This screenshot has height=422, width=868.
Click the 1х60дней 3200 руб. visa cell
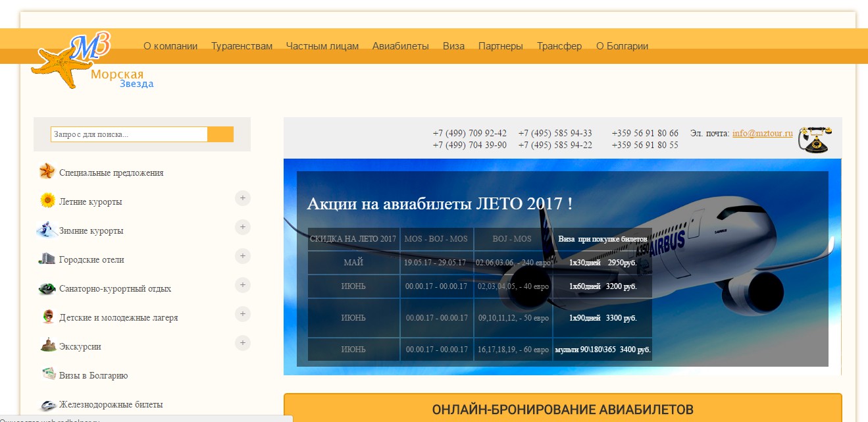pyautogui.click(x=603, y=286)
